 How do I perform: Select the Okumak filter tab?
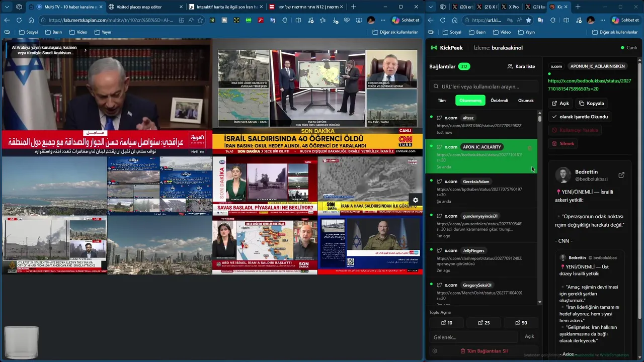(526, 101)
